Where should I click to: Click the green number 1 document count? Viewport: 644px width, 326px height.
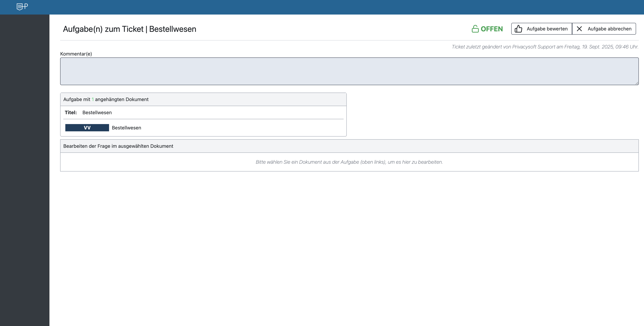coord(92,99)
